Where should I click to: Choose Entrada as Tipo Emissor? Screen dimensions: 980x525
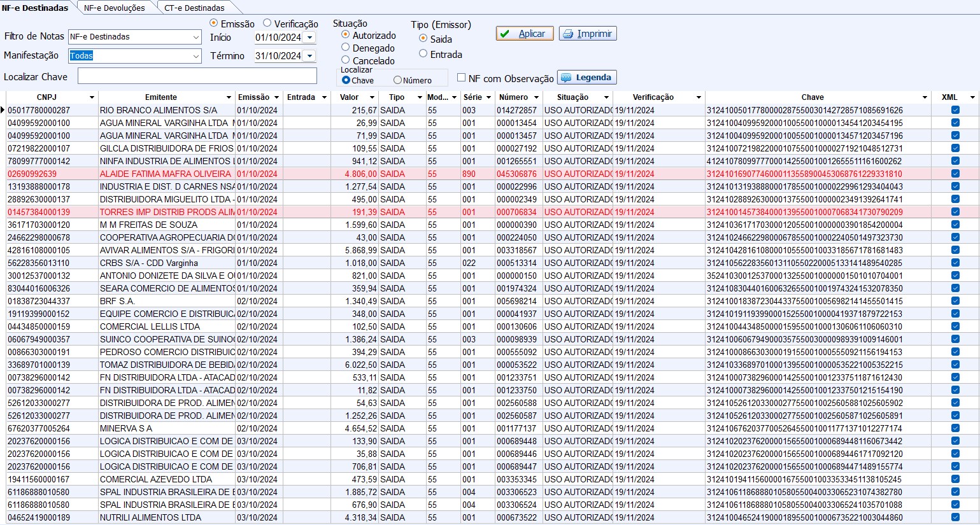pos(423,54)
